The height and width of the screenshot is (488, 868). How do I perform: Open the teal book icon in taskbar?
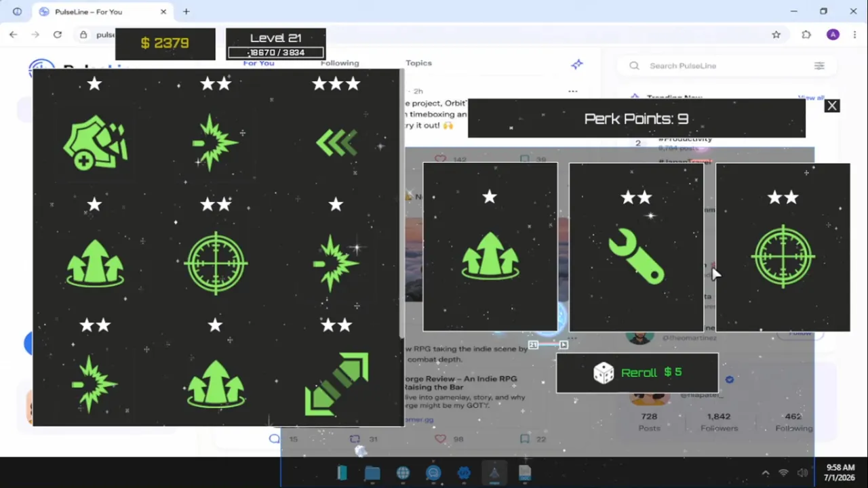(342, 473)
